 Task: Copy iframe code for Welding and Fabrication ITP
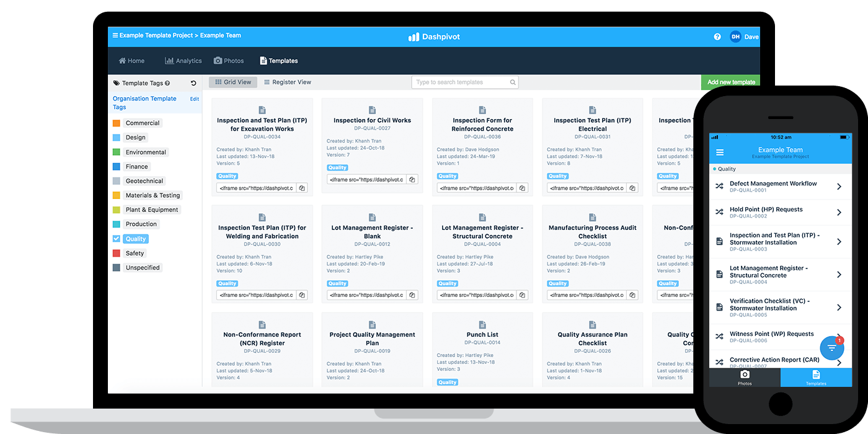pos(302,295)
